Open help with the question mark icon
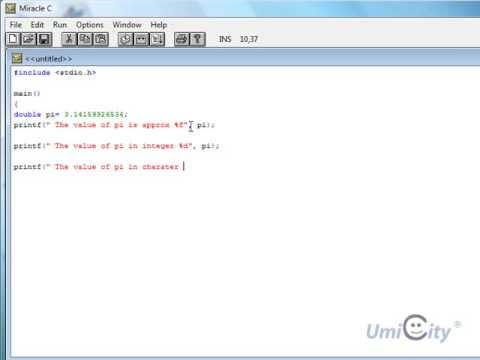Screen dimensions: 480x360 pos(198,39)
